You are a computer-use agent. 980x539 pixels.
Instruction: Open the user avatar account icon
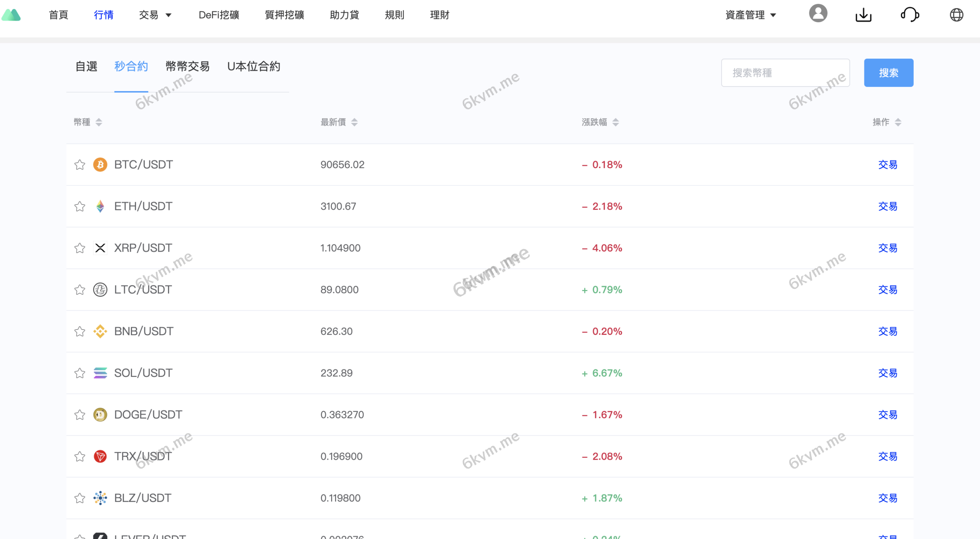tap(818, 14)
